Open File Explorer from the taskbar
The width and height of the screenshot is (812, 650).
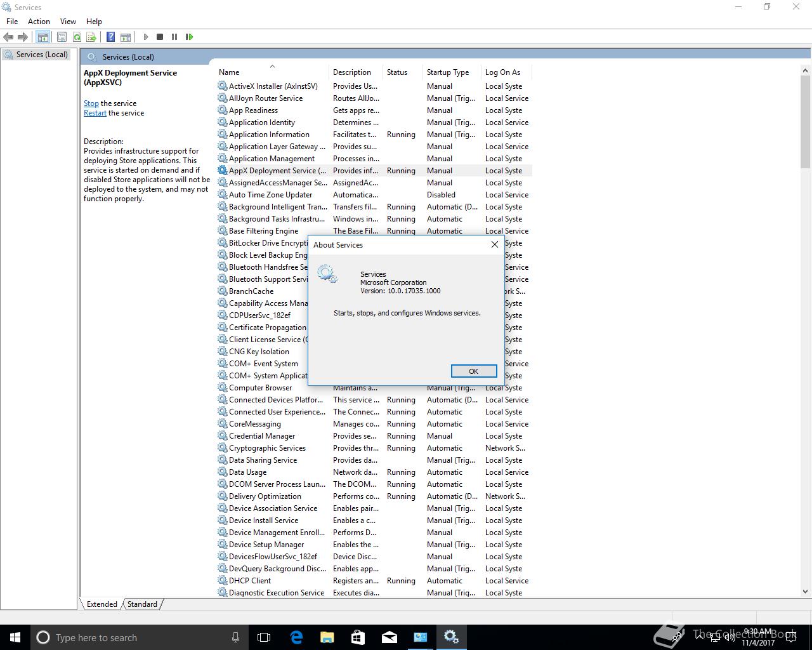pyautogui.click(x=327, y=637)
